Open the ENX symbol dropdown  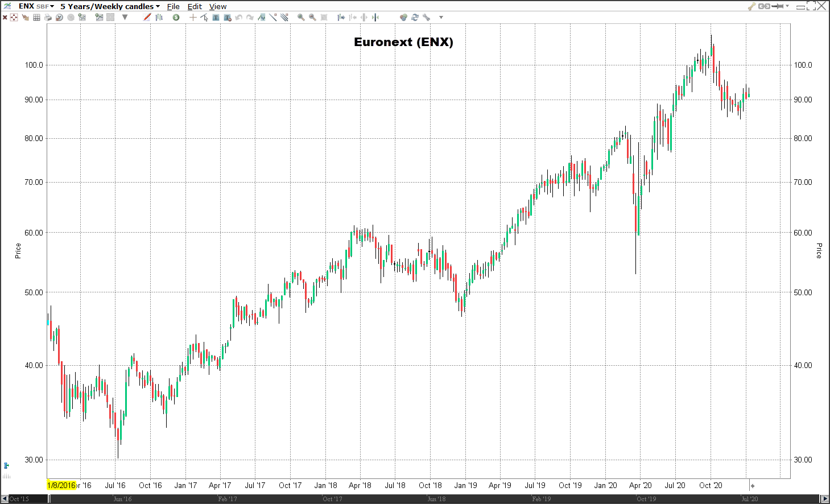(x=36, y=6)
